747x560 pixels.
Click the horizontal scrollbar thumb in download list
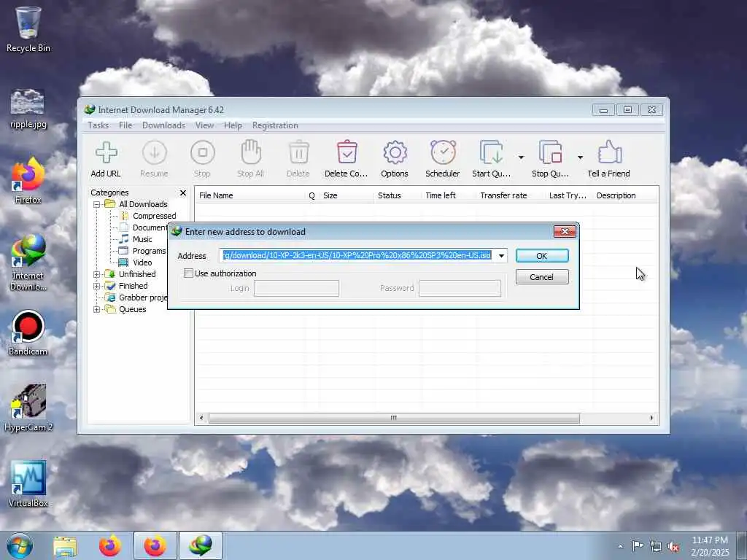394,418
